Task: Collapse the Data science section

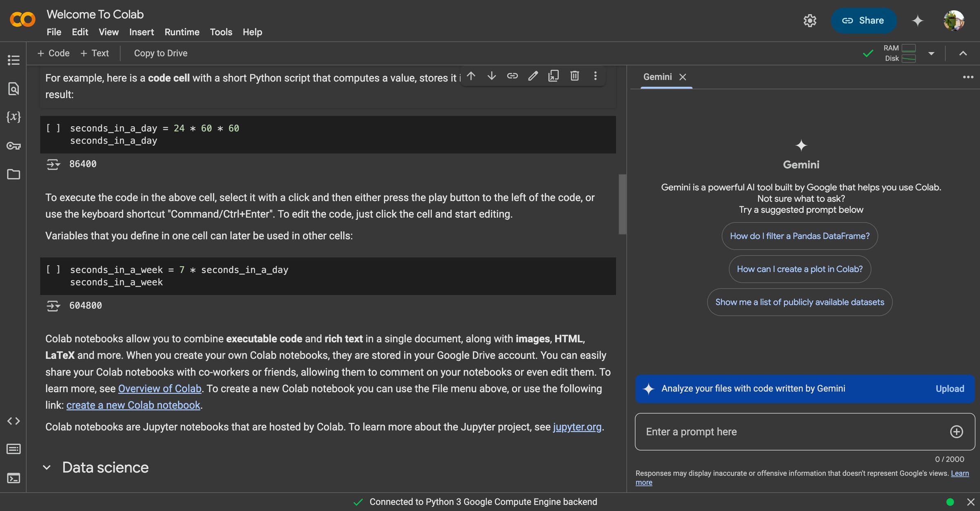Action: pyautogui.click(x=47, y=467)
